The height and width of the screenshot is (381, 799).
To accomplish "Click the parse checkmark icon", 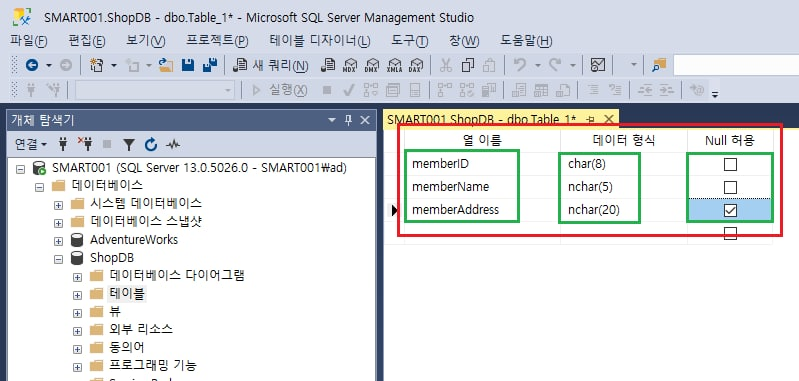I will tap(349, 91).
